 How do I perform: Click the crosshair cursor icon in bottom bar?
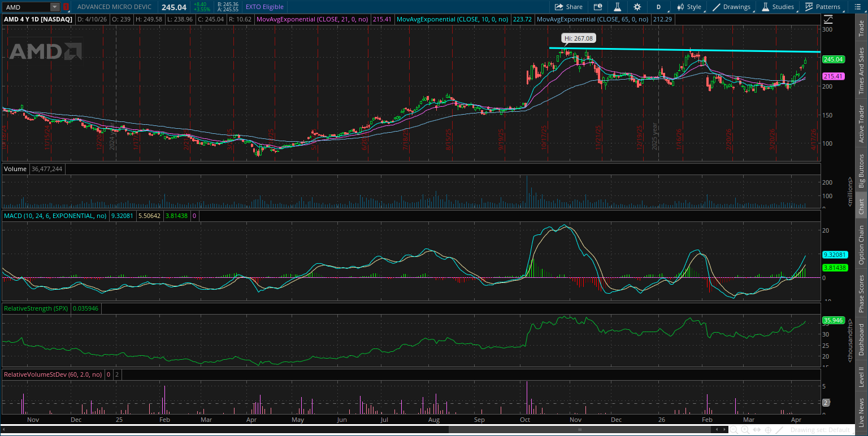768,430
